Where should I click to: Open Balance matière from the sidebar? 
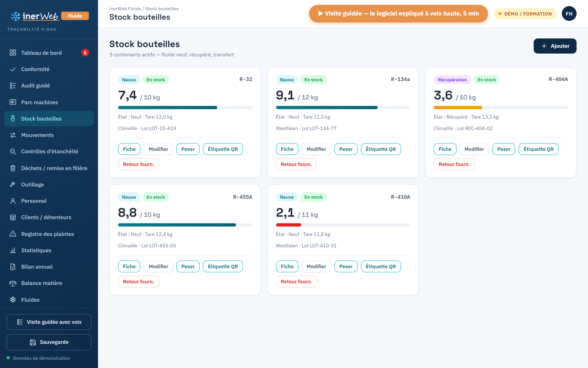pos(49,283)
